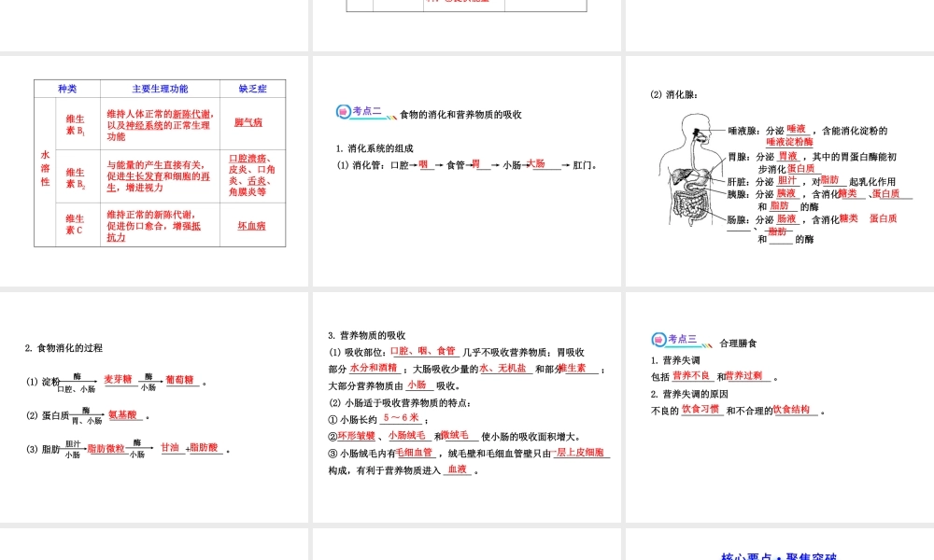
Task: Click the red answer 胆汁
Action: [x=786, y=180]
